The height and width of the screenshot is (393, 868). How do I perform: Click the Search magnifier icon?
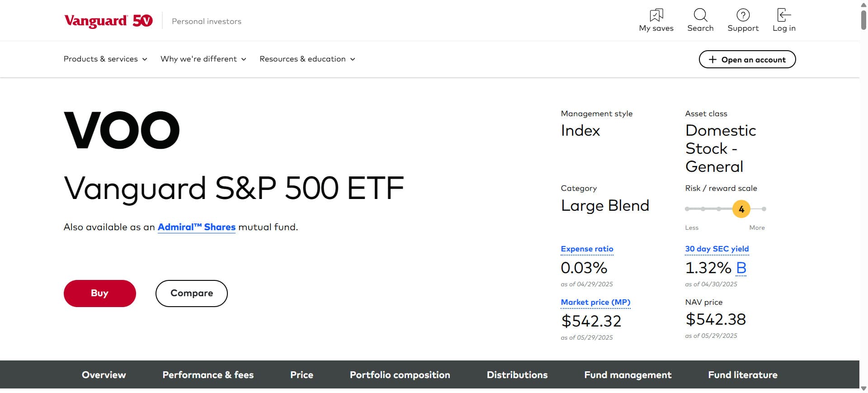700,15
